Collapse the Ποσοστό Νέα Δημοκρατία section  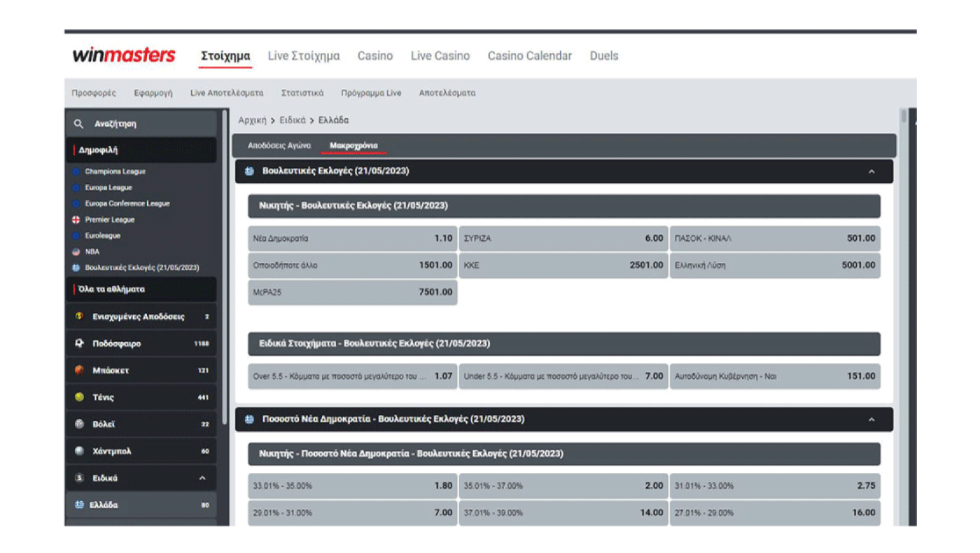pyautogui.click(x=871, y=420)
